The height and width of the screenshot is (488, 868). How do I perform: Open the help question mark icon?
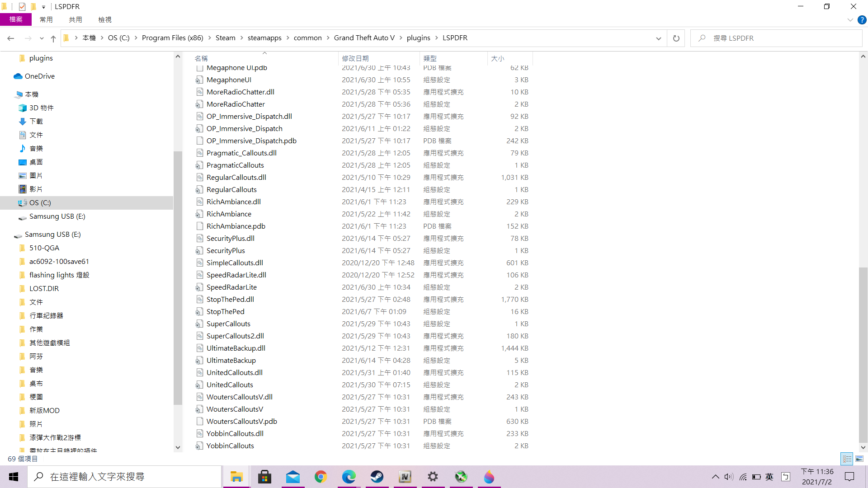tap(862, 20)
